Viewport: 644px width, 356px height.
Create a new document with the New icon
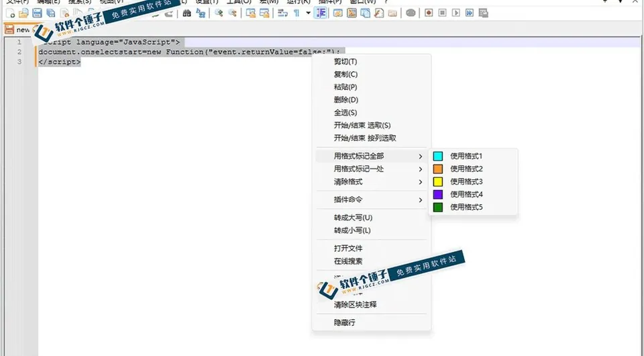11,13
